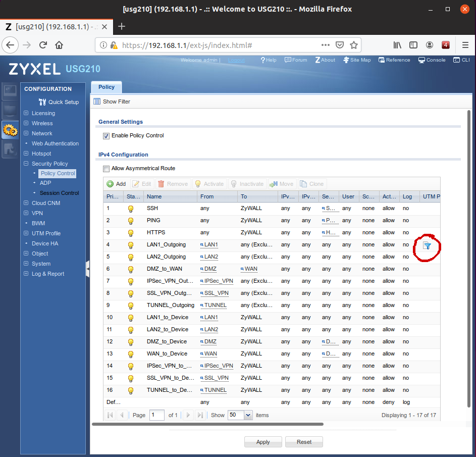
Task: Click the Reset button
Action: pyautogui.click(x=304, y=442)
